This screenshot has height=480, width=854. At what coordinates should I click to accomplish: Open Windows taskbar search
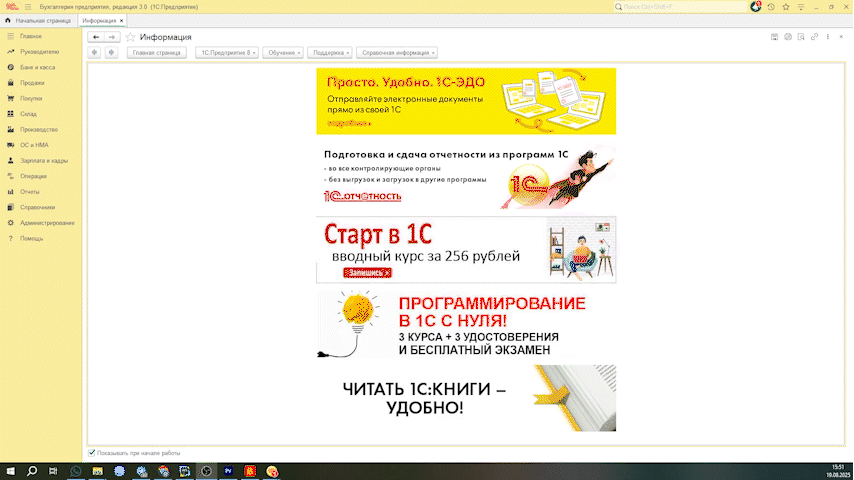[x=32, y=471]
